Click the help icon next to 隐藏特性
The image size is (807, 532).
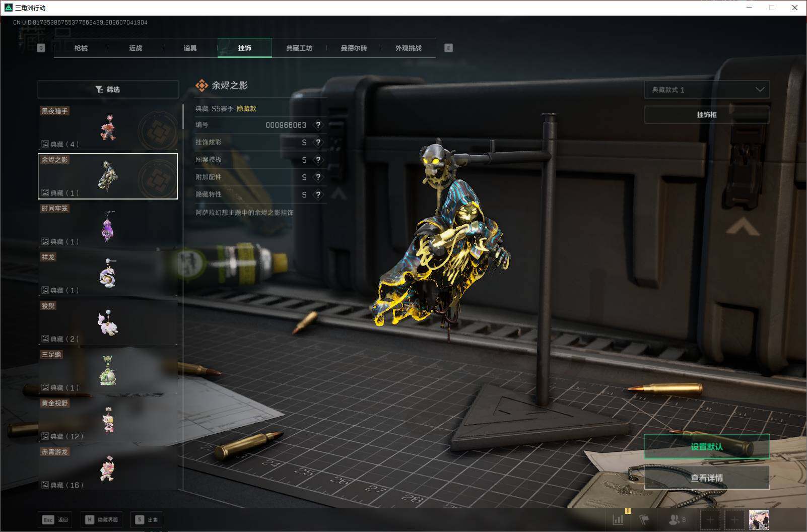[x=318, y=194]
